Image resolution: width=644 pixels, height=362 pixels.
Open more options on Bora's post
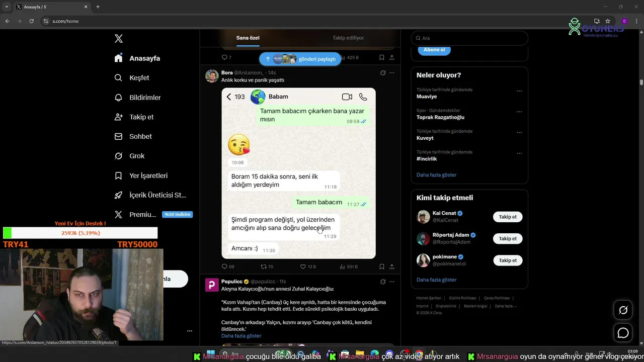392,73
